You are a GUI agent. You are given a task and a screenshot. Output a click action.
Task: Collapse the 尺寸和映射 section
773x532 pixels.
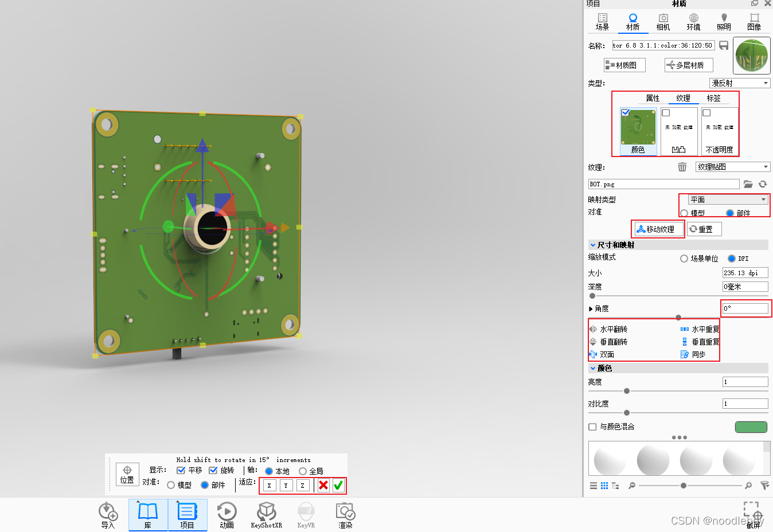(593, 245)
